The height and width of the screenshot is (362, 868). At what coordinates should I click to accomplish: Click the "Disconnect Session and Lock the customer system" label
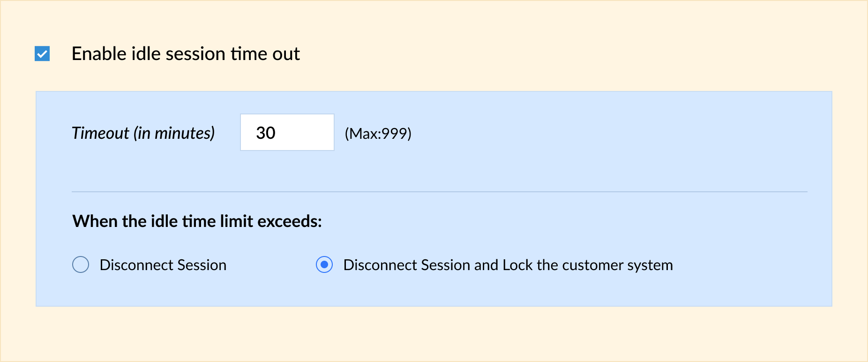508,265
